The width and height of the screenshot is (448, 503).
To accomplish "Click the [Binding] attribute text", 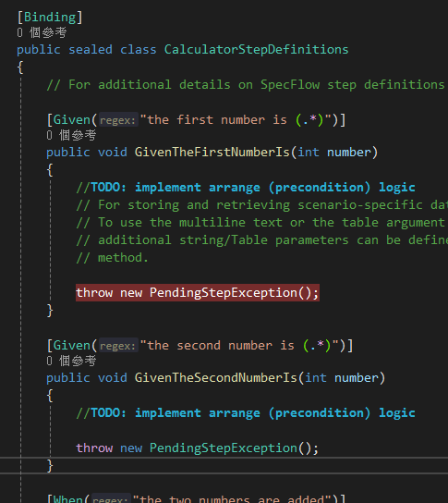I will point(50,18).
